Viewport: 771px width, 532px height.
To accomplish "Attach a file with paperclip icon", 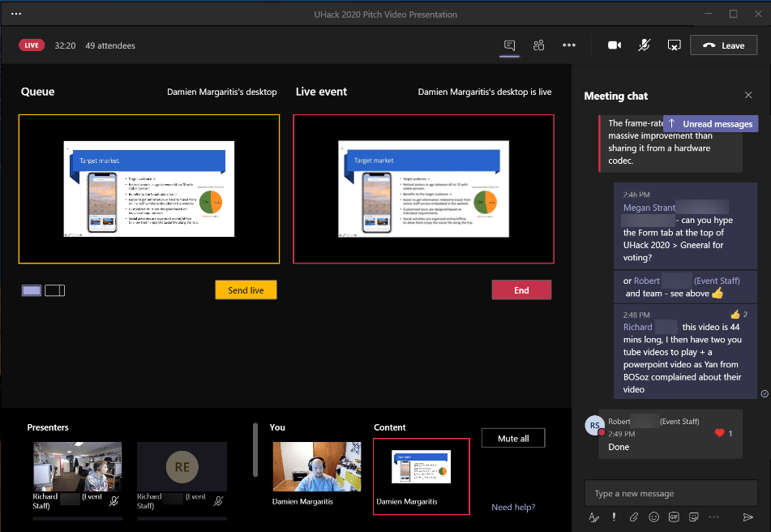I will [634, 517].
